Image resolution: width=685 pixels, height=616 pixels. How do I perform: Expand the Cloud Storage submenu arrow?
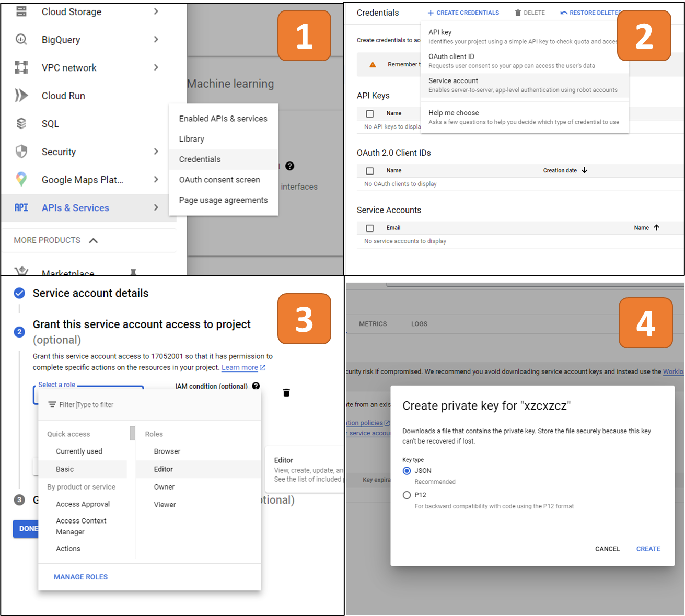[156, 11]
